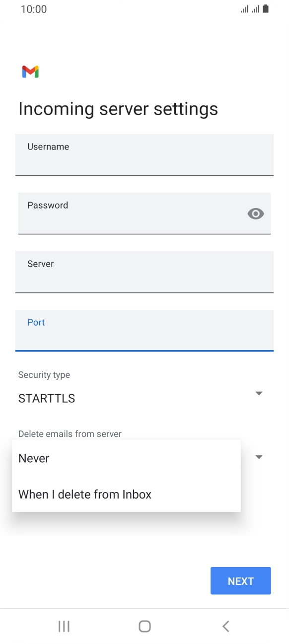
Task: Reveal the password with the eye toggle
Action: [x=256, y=214]
